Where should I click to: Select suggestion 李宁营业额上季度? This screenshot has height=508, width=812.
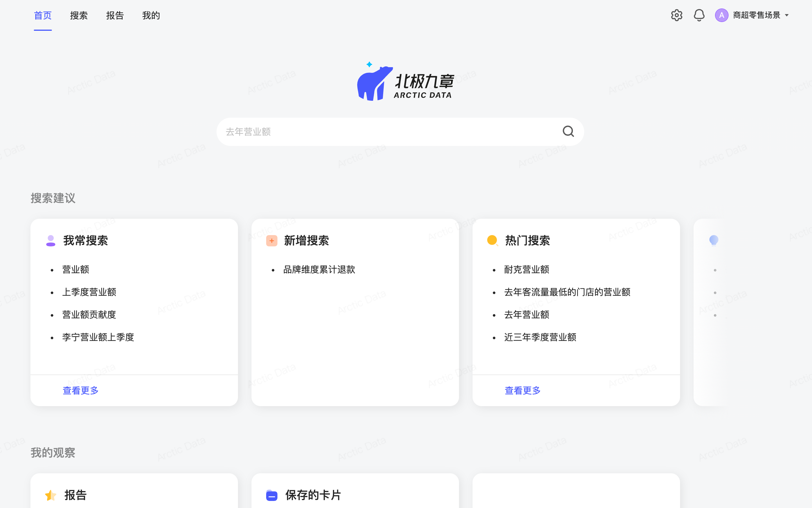pos(98,337)
